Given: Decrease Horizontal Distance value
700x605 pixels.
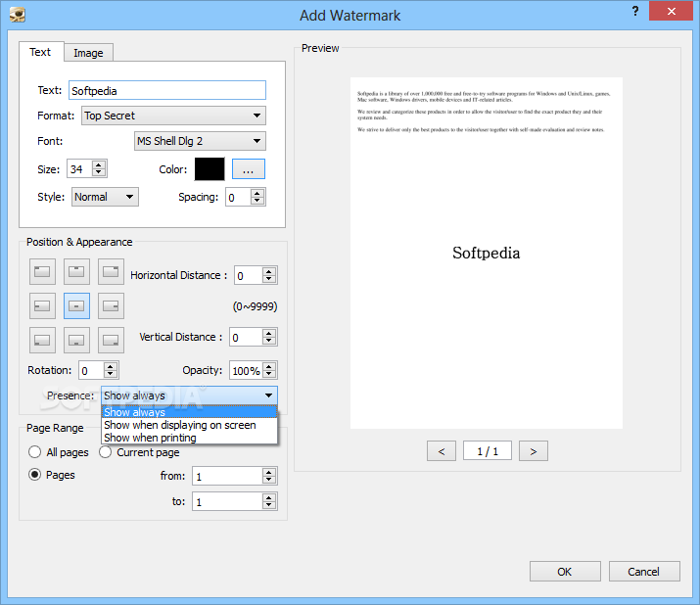Looking at the screenshot, I should tap(269, 279).
